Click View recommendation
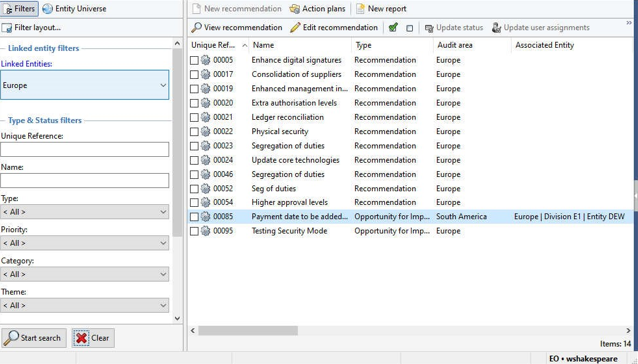638x364 pixels. tap(237, 28)
